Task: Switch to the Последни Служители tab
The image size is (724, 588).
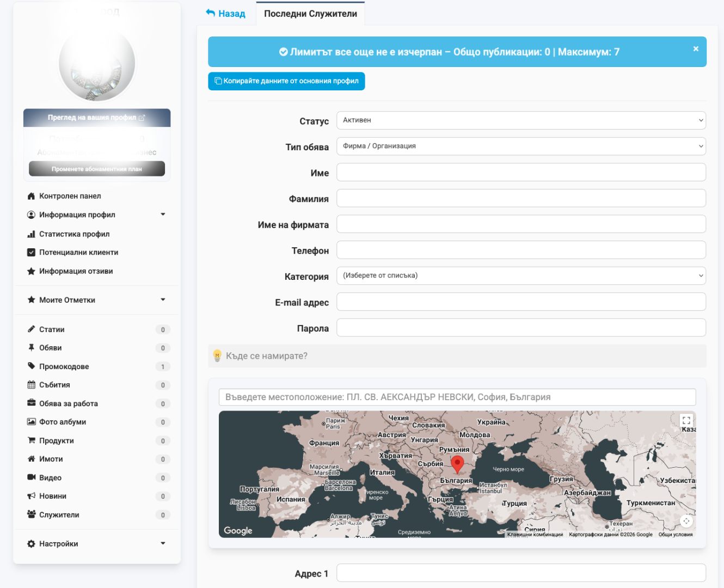Action: tap(310, 14)
